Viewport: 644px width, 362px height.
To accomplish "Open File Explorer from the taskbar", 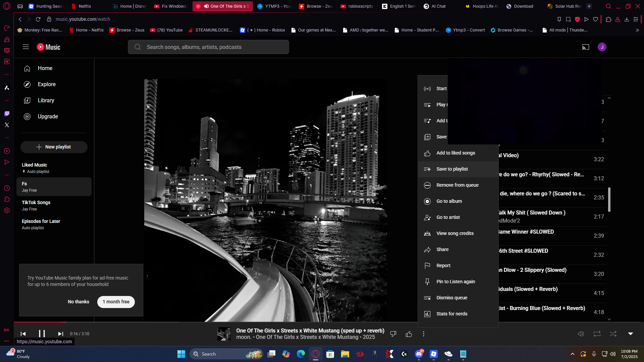I will coord(345,354).
